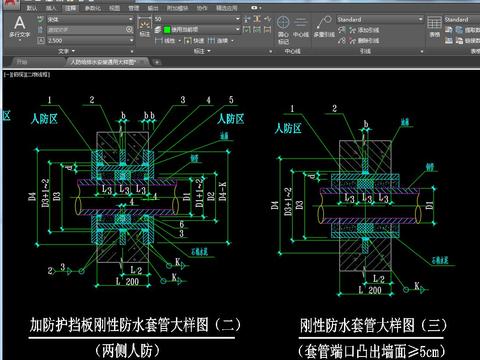Switch to the 附加模块 ribbon tab

177,8
